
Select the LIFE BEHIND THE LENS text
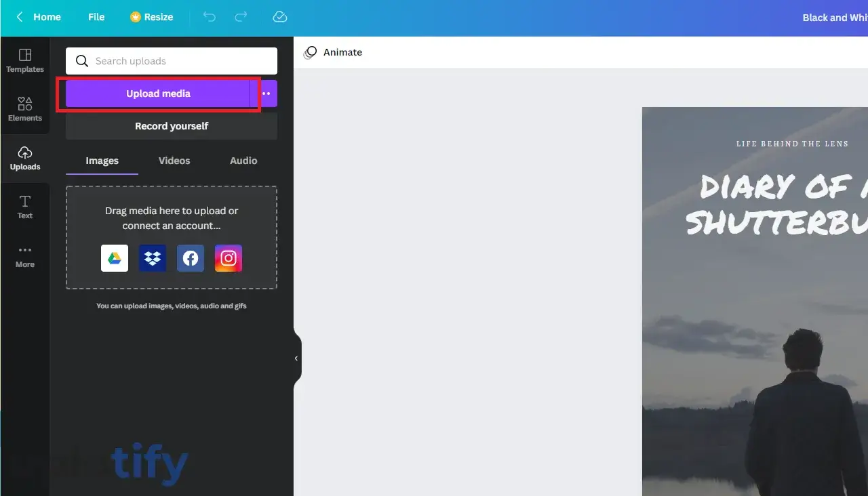[792, 144]
